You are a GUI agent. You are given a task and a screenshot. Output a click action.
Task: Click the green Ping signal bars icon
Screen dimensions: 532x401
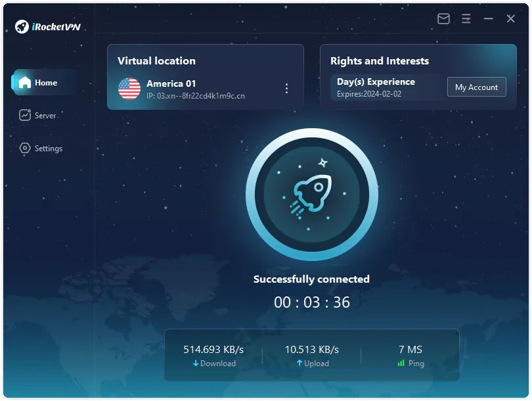point(401,362)
